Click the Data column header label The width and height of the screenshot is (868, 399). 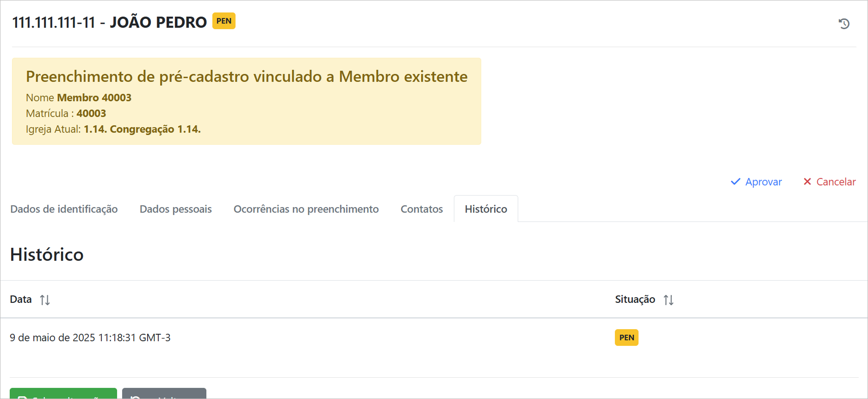pos(21,300)
